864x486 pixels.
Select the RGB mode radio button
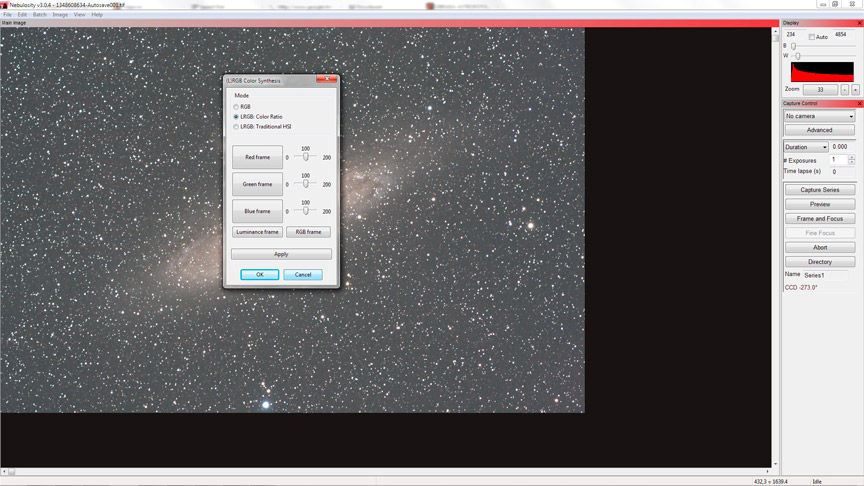[x=237, y=107]
